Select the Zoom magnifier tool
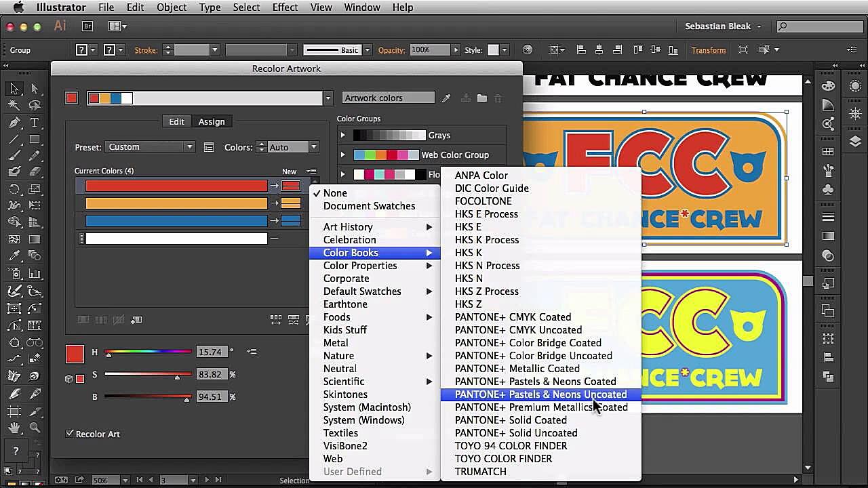Viewport: 868px width, 488px height. click(x=35, y=428)
